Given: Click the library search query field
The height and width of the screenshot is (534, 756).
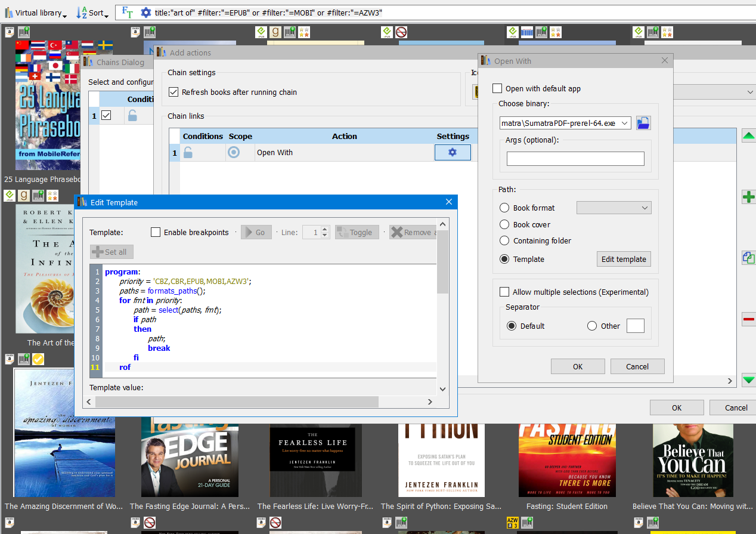Looking at the screenshot, I should pyautogui.click(x=453, y=13).
